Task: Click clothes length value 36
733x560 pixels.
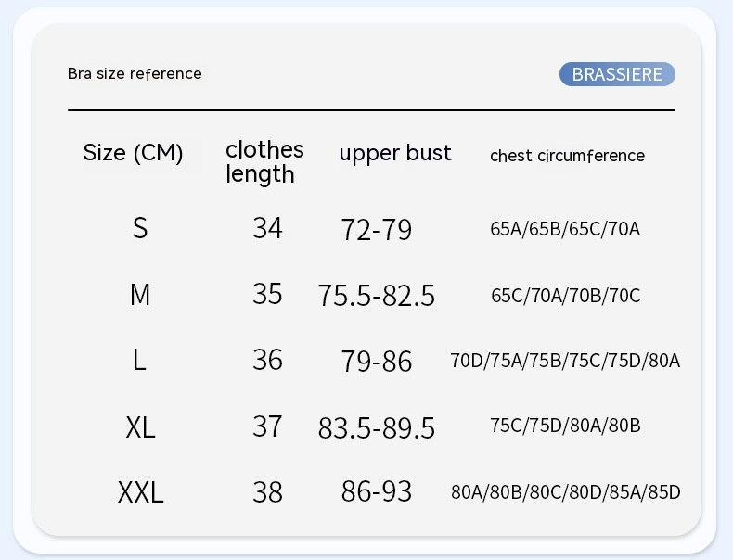Action: [267, 360]
